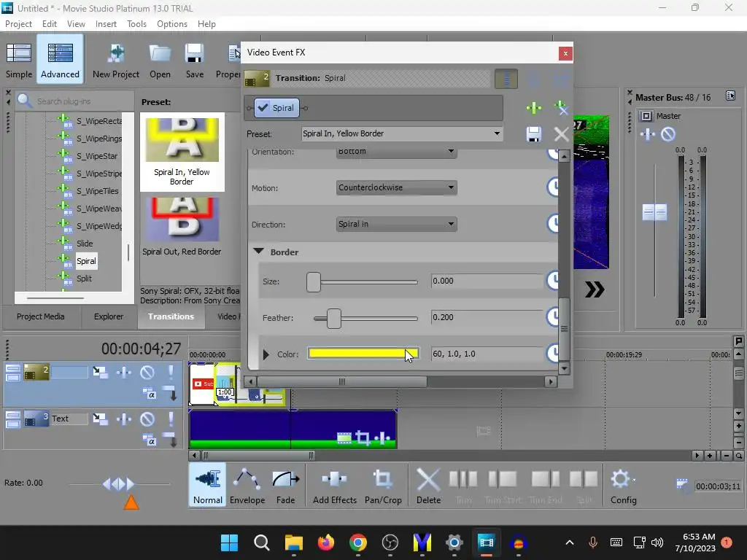This screenshot has width=747, height=560.
Task: Select the Normal edit tool
Action: pyautogui.click(x=208, y=486)
